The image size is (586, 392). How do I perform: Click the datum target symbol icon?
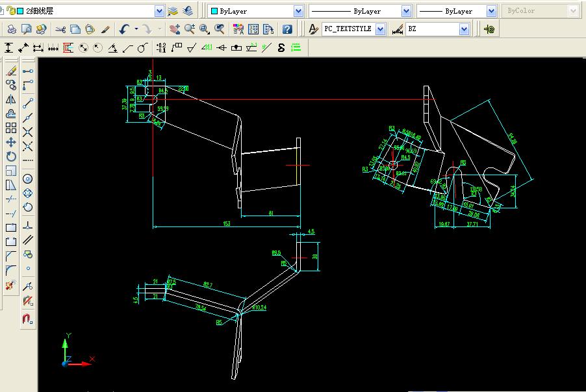pyautogui.click(x=236, y=48)
